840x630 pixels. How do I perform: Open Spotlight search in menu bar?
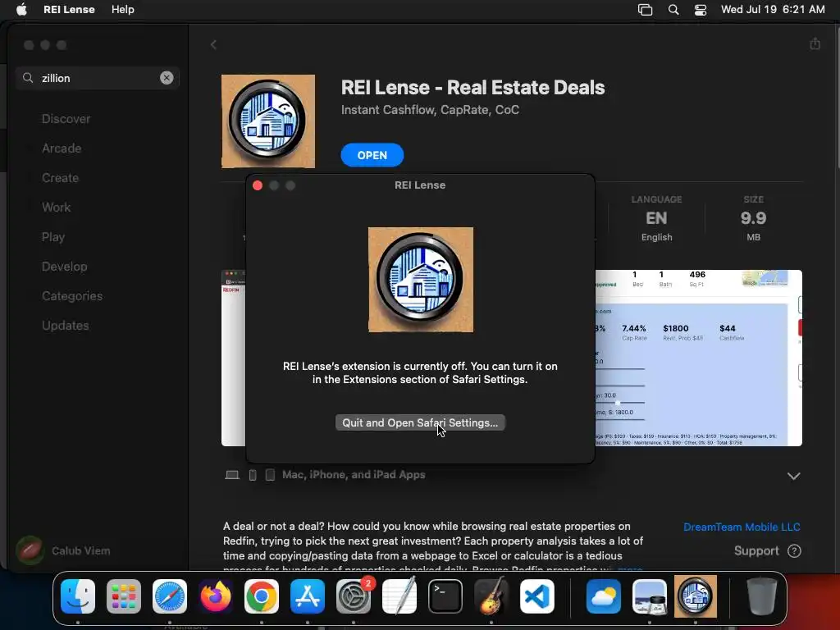click(x=673, y=10)
